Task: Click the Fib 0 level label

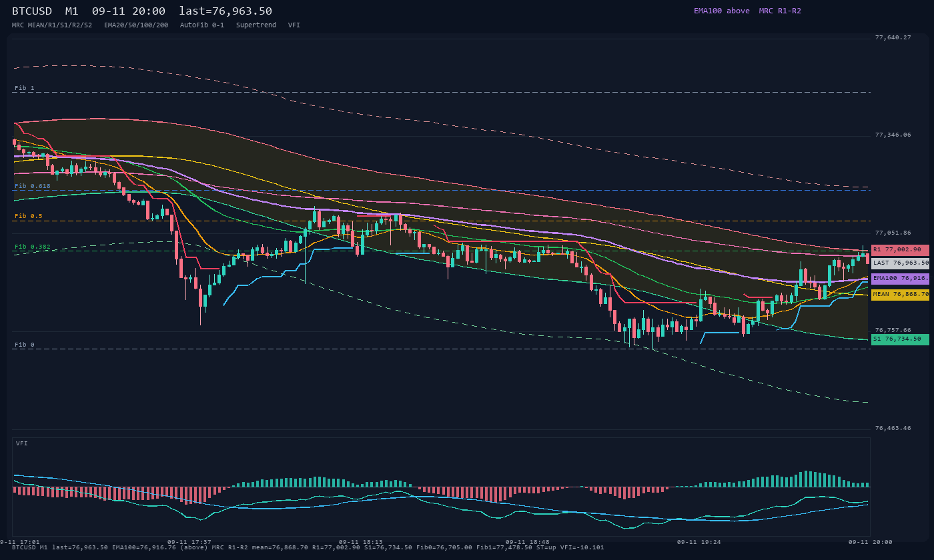Action: click(25, 345)
